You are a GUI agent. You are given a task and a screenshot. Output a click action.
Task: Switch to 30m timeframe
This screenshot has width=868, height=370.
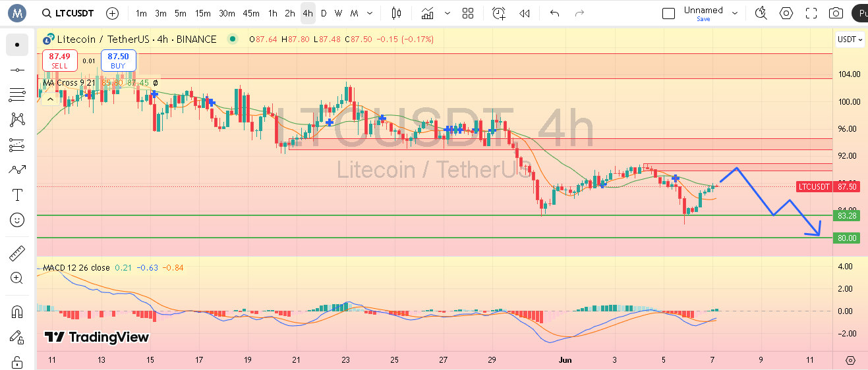[x=227, y=13]
